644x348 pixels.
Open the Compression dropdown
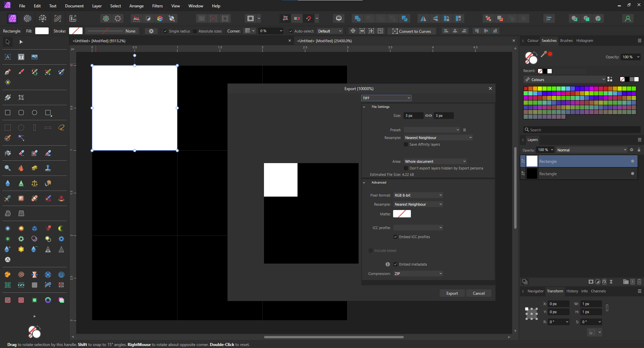pos(418,274)
